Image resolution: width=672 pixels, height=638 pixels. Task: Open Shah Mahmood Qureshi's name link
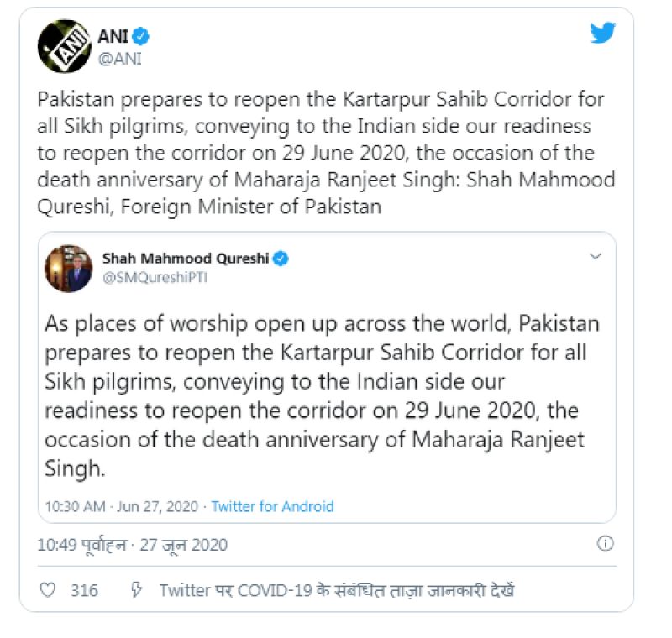pyautogui.click(x=186, y=259)
